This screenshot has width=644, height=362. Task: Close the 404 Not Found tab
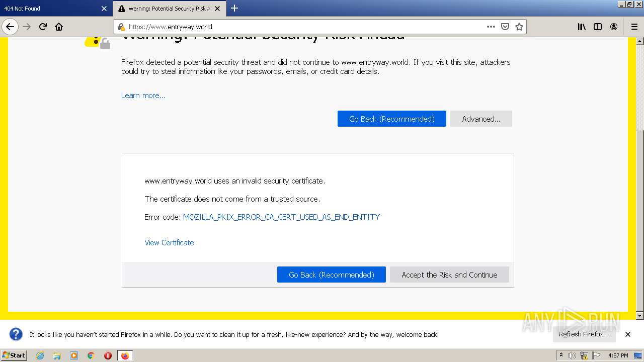[x=104, y=9]
